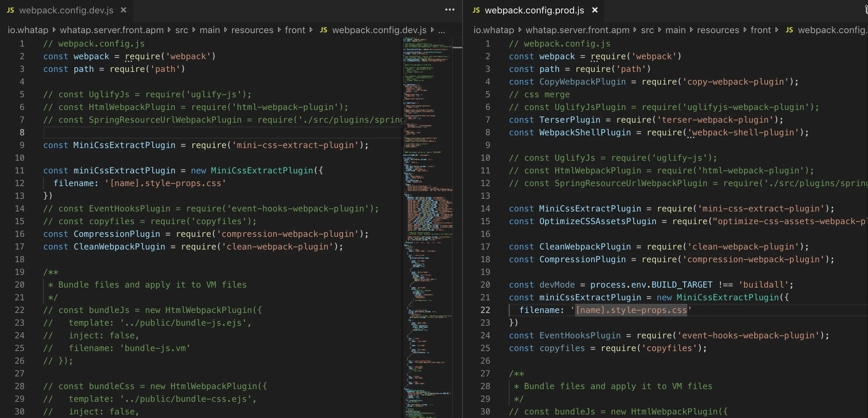The image size is (868, 418).
Task: Click 'WebpackShellPlugin' on right line 8
Action: click(x=585, y=132)
